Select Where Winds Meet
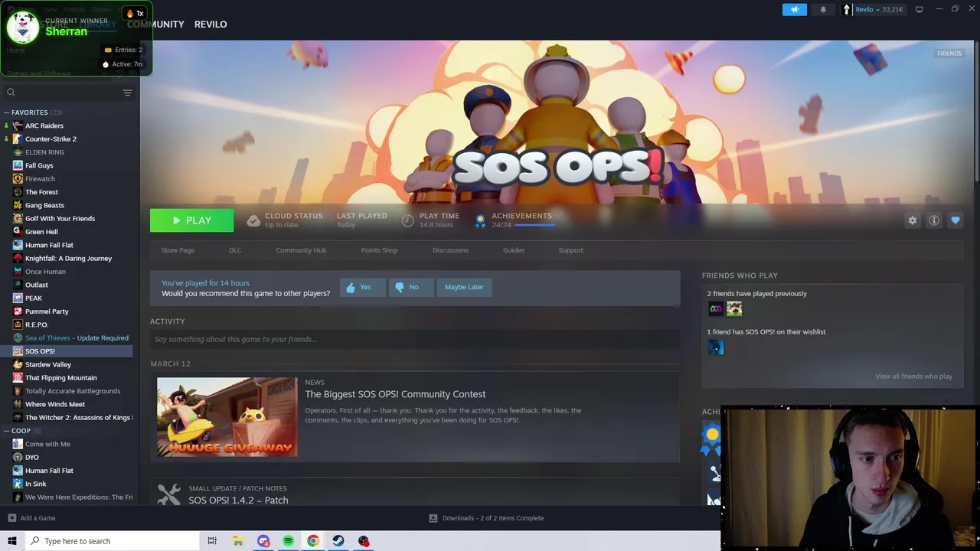Screen dimensions: 980x551 point(55,404)
